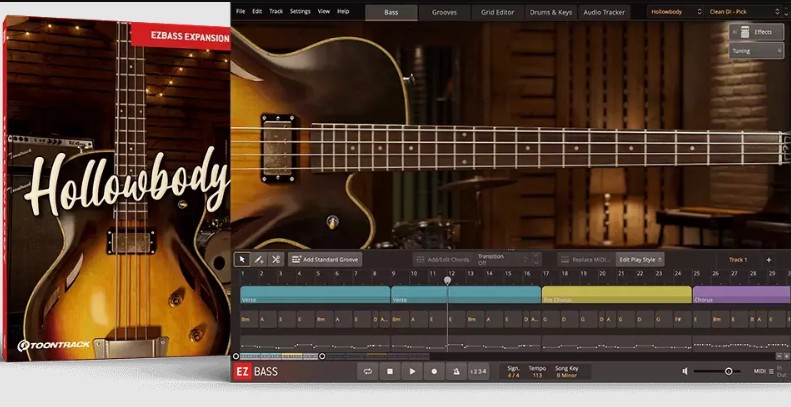Open the Track menu
This screenshot has width=791, height=407.
[x=276, y=11]
